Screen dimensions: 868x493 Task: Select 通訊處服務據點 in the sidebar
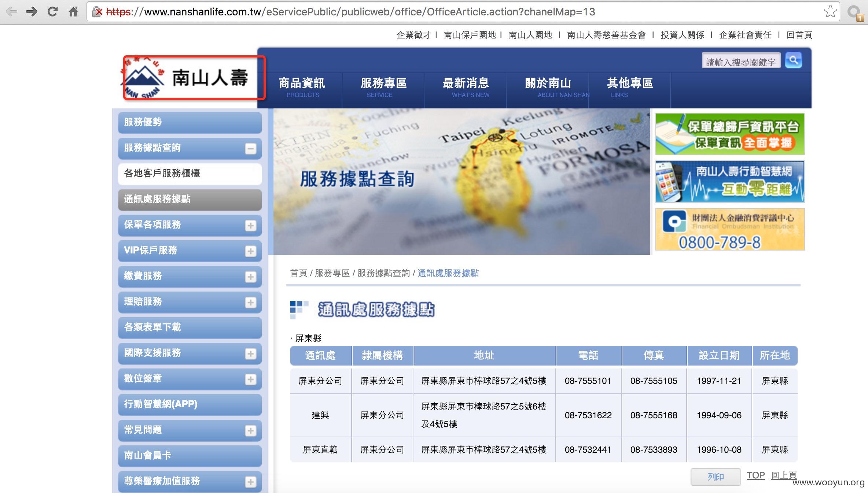[190, 200]
